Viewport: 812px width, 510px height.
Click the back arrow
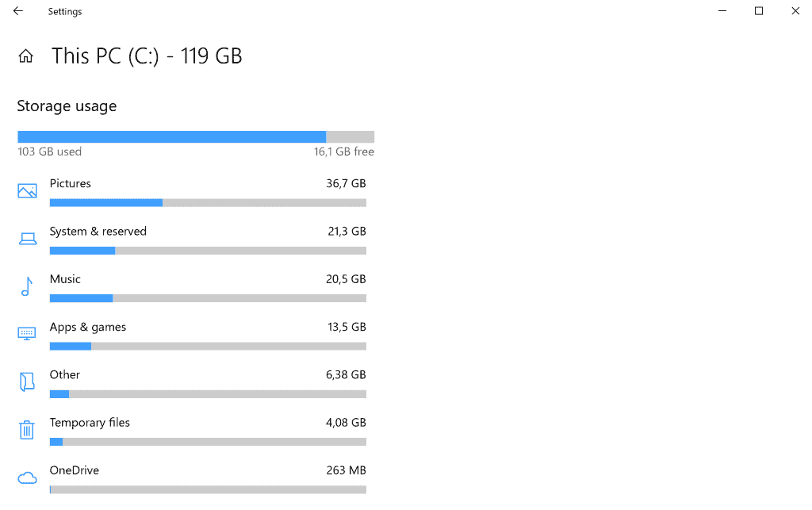click(x=17, y=11)
